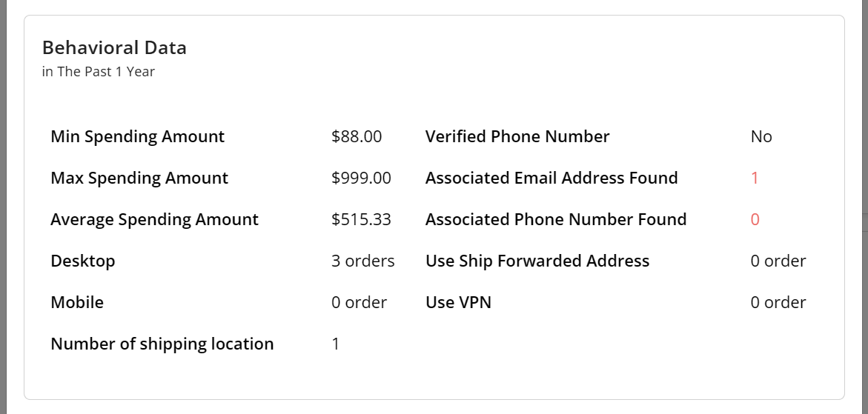Select the Use VPN '0 order' value
Image resolution: width=868 pixels, height=414 pixels.
coord(778,302)
